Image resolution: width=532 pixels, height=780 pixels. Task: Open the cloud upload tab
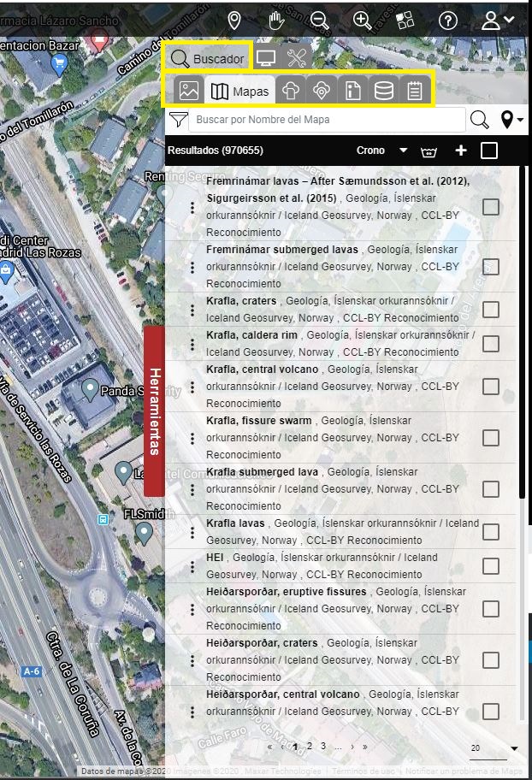point(291,91)
